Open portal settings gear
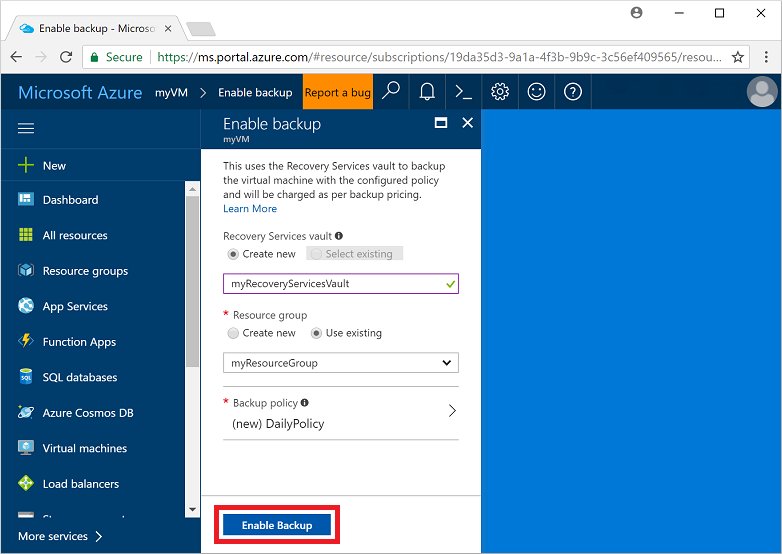 click(x=500, y=92)
